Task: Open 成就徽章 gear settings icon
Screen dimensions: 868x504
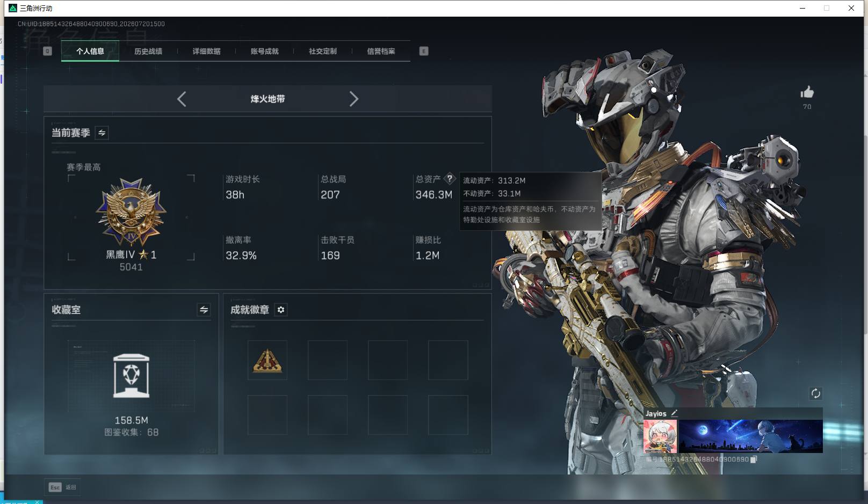Action: click(281, 310)
